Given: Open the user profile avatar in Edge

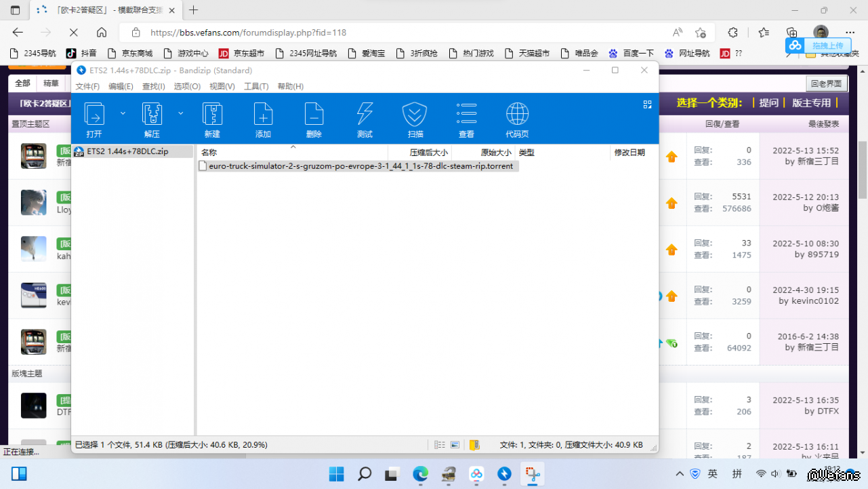Looking at the screenshot, I should 821,33.
